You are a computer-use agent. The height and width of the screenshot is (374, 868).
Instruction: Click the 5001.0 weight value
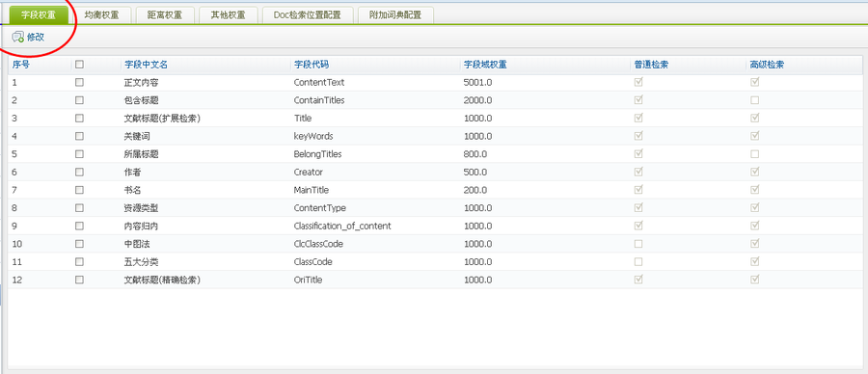(477, 83)
